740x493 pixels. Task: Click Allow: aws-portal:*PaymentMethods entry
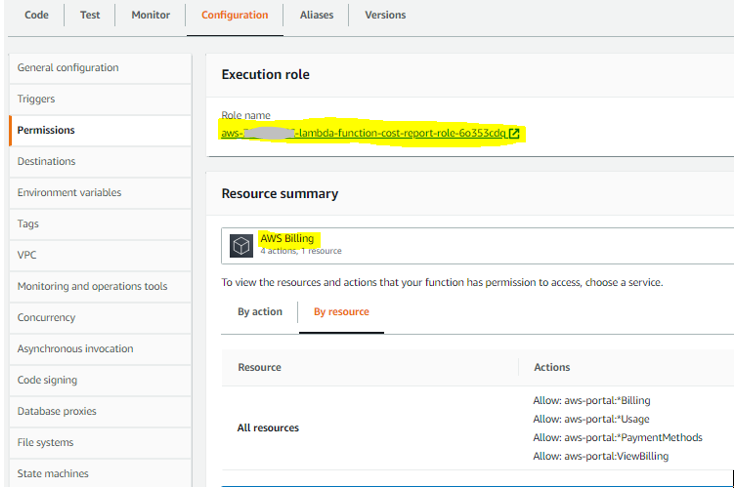tap(618, 438)
